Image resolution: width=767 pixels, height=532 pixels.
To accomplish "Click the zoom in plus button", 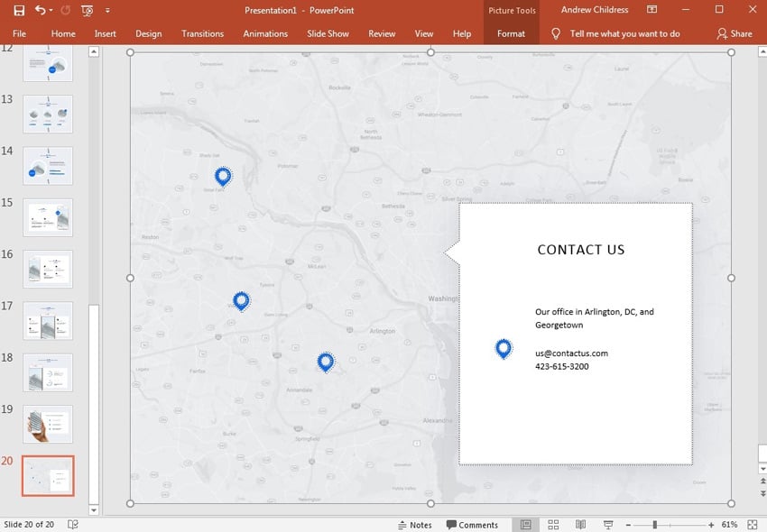I will point(711,525).
